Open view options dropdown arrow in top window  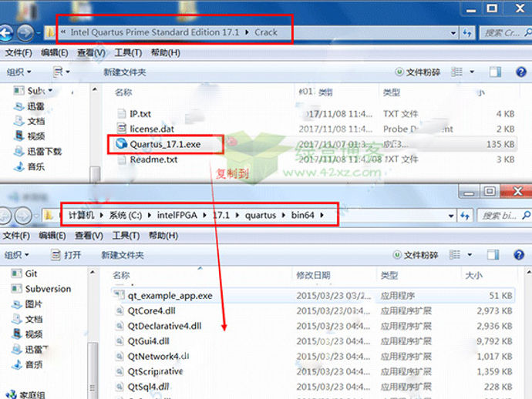pos(472,72)
